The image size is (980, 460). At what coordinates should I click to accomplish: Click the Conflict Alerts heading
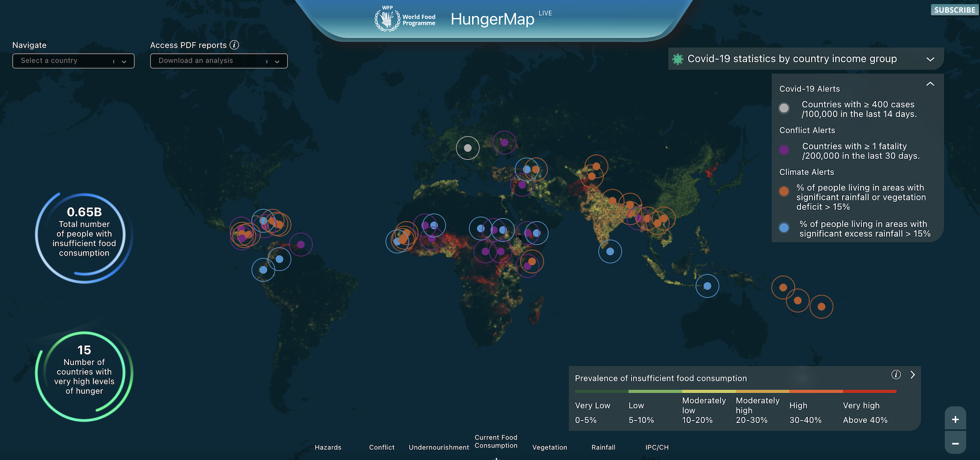point(807,130)
